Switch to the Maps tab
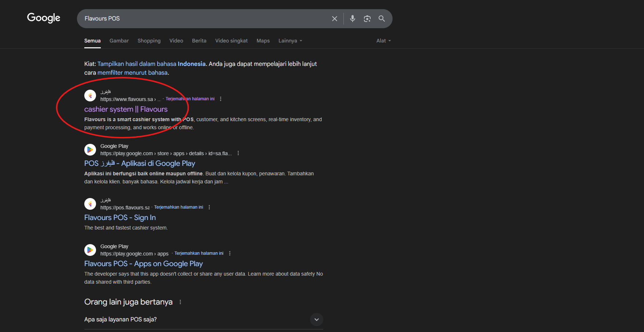 point(263,41)
